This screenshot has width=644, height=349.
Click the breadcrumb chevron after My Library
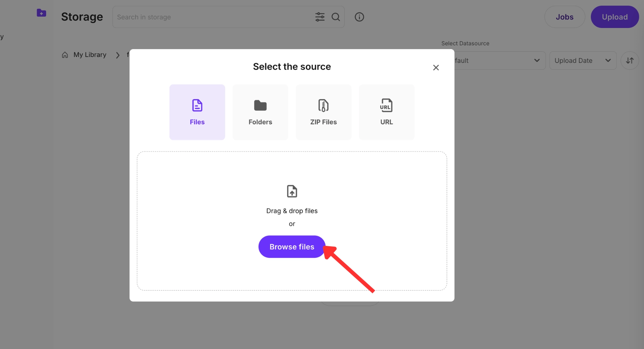point(118,55)
